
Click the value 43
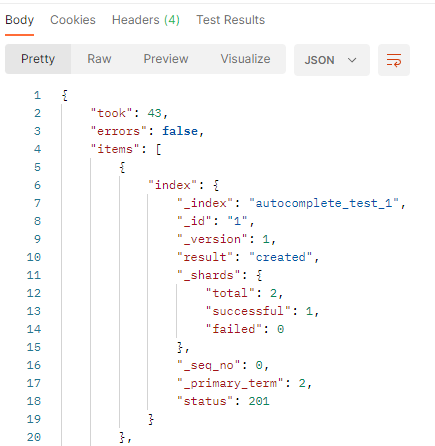[154, 113]
